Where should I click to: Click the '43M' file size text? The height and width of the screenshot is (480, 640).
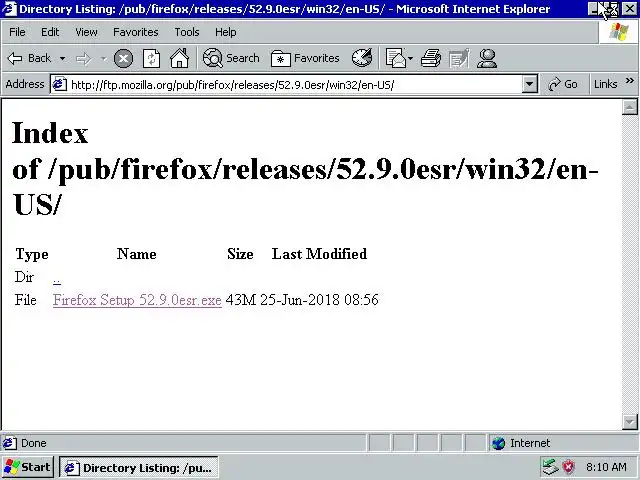[240, 300]
